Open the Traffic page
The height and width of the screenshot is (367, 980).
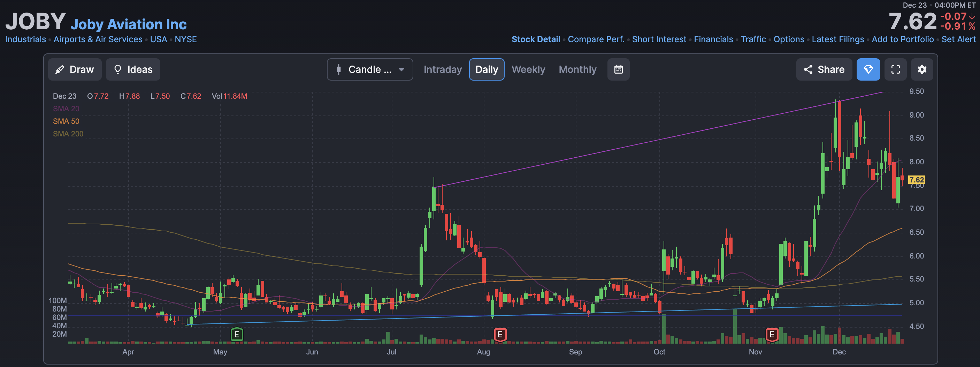tap(753, 39)
